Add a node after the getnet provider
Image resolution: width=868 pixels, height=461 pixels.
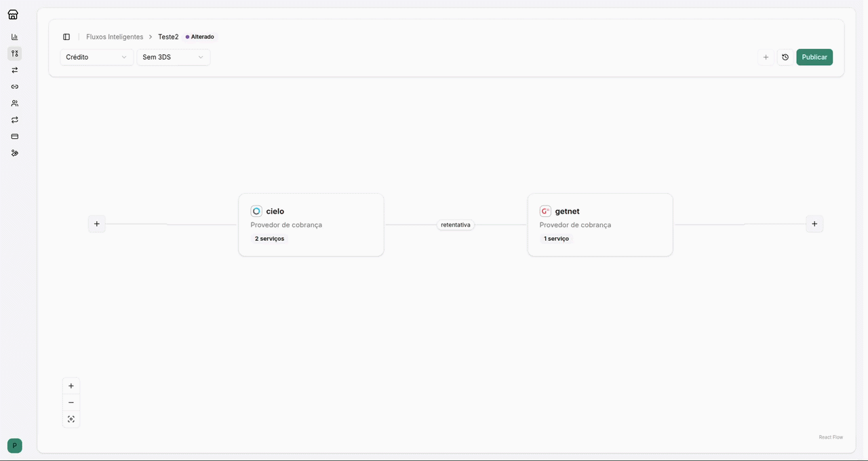[814, 224]
